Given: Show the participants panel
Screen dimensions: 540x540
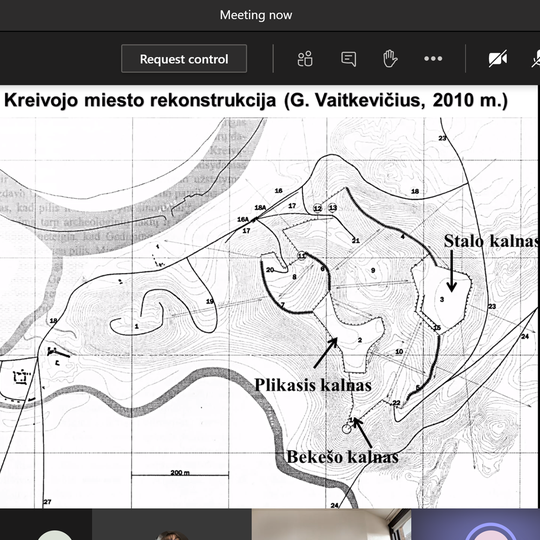Looking at the screenshot, I should (305, 59).
